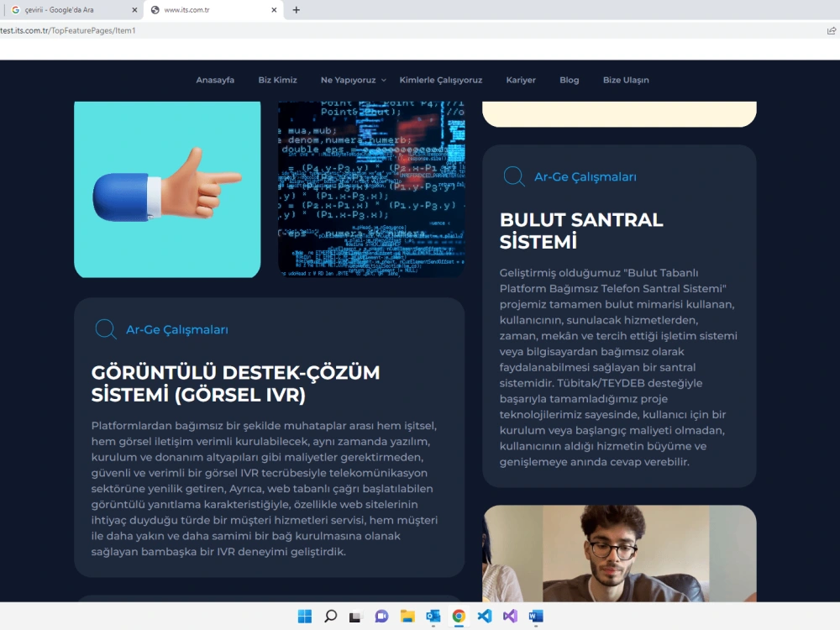Click the paragraph starting "Geliştirmiş olduğumuz"
The height and width of the screenshot is (630, 840).
click(x=618, y=368)
